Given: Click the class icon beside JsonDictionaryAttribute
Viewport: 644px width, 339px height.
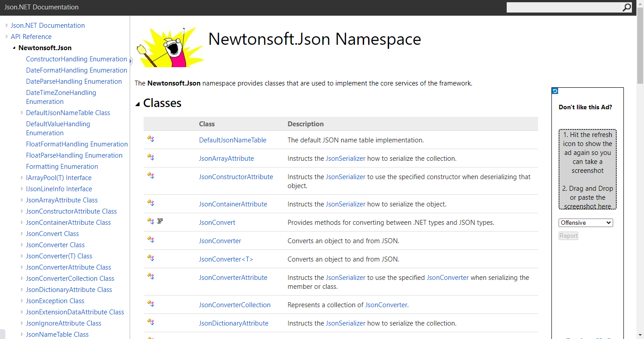Looking at the screenshot, I should click(x=151, y=322).
